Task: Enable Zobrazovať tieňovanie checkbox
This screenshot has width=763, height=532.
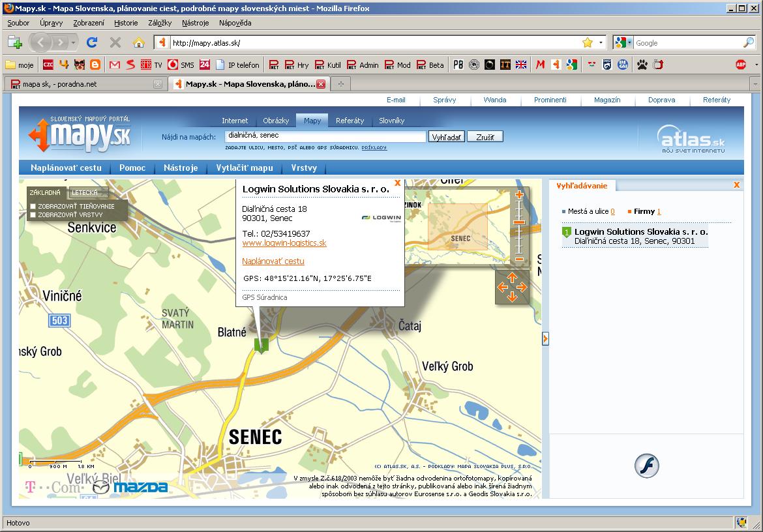Action: 33,207
